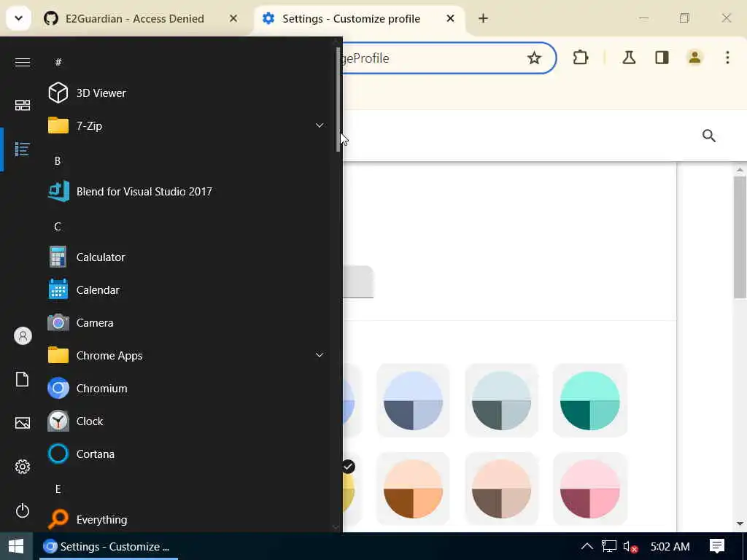Image resolution: width=747 pixels, height=560 pixels.
Task: Open the Action Center notifications icon
Action: (717, 546)
